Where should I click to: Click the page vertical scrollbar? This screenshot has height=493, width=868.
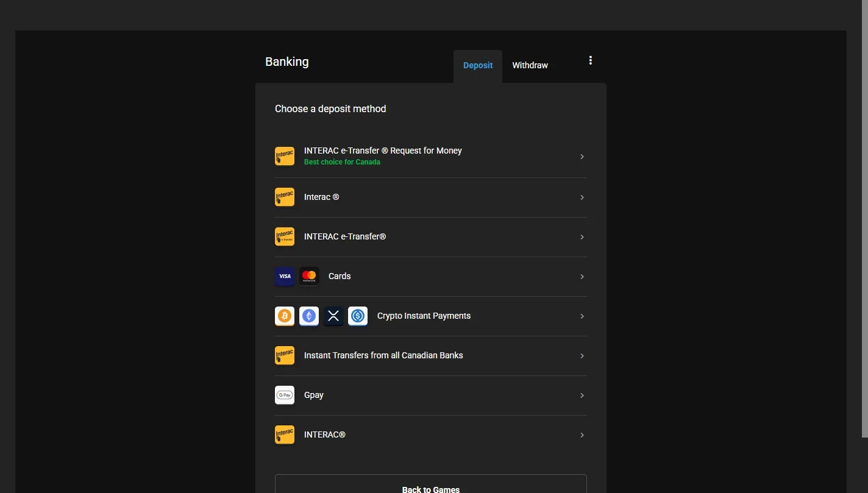[x=865, y=219]
